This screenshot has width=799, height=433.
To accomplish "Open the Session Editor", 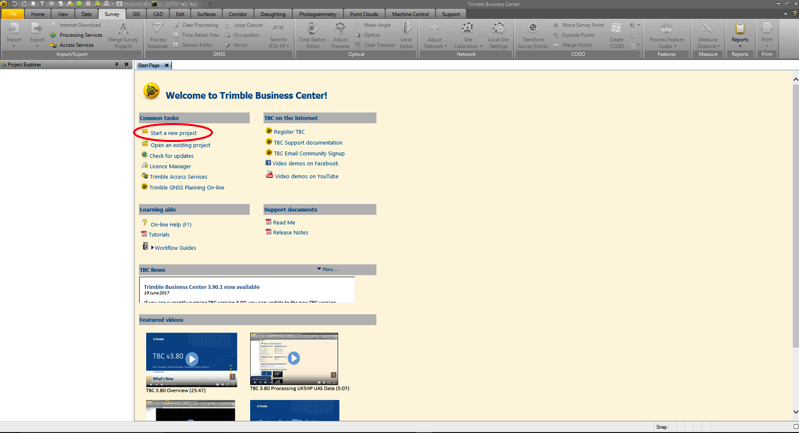I will [x=193, y=45].
